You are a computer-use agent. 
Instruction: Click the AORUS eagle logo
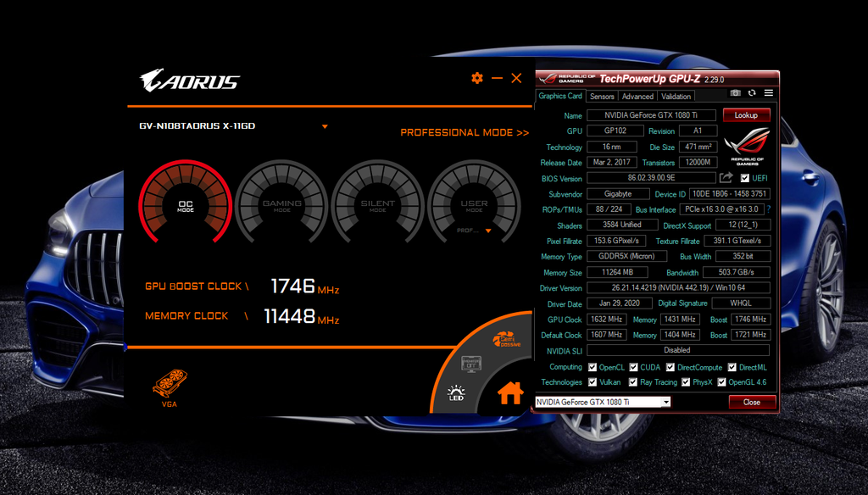(x=189, y=81)
